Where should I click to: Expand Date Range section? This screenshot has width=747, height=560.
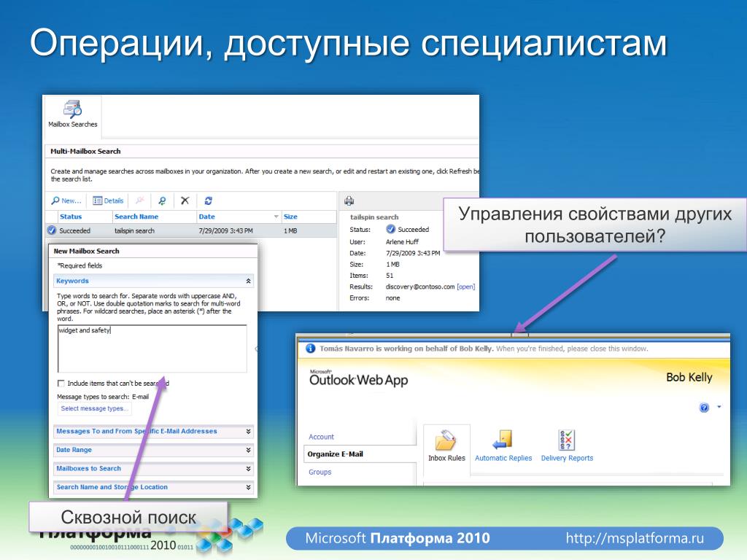click(x=153, y=450)
